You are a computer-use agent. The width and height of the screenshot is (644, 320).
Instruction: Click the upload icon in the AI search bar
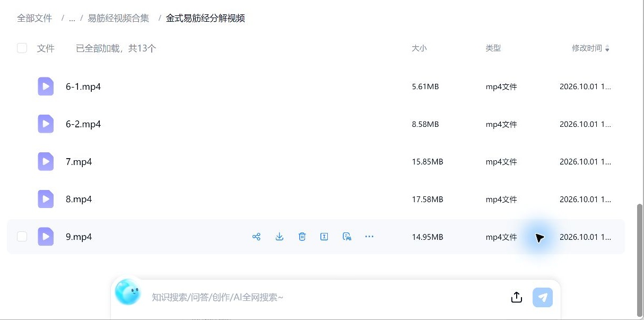tap(517, 297)
